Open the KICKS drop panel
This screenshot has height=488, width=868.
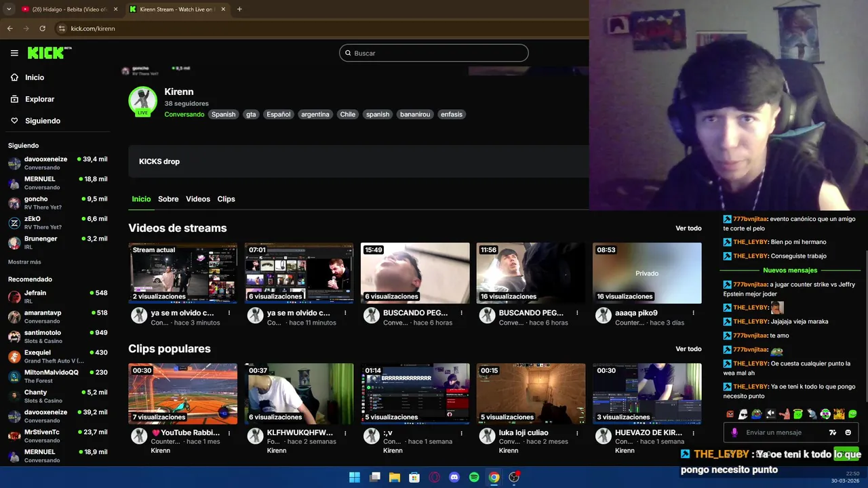click(358, 161)
